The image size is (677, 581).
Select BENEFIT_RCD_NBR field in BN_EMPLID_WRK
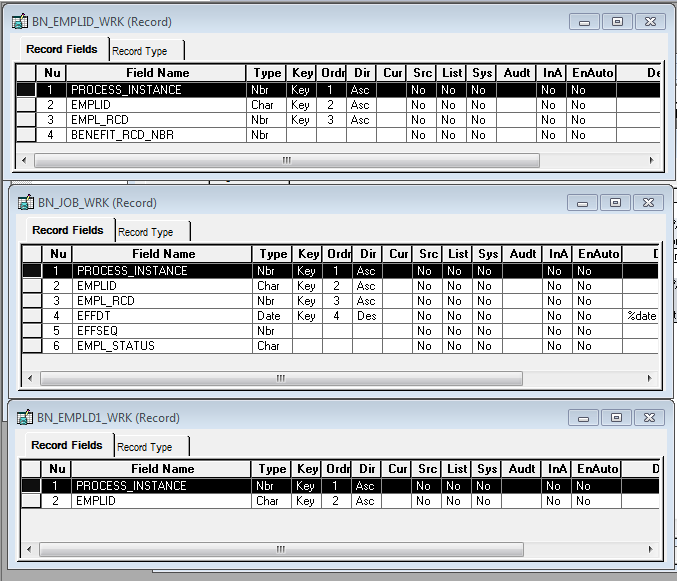click(156, 135)
